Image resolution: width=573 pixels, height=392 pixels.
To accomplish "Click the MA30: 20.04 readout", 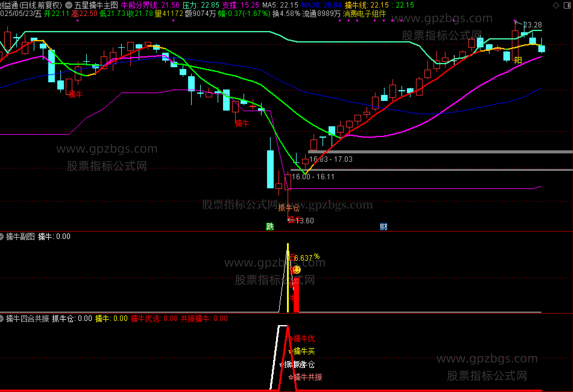I will pos(321,5).
